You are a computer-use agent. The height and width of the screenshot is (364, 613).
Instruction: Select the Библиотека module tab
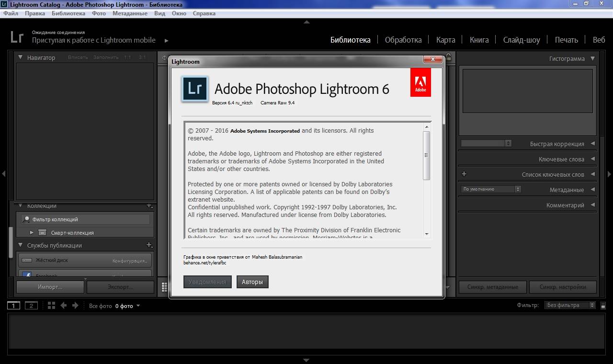(x=351, y=40)
